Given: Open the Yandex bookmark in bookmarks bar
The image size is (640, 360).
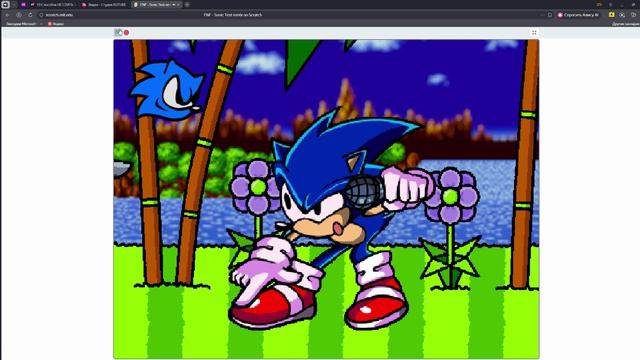Looking at the screenshot, I should [x=56, y=24].
